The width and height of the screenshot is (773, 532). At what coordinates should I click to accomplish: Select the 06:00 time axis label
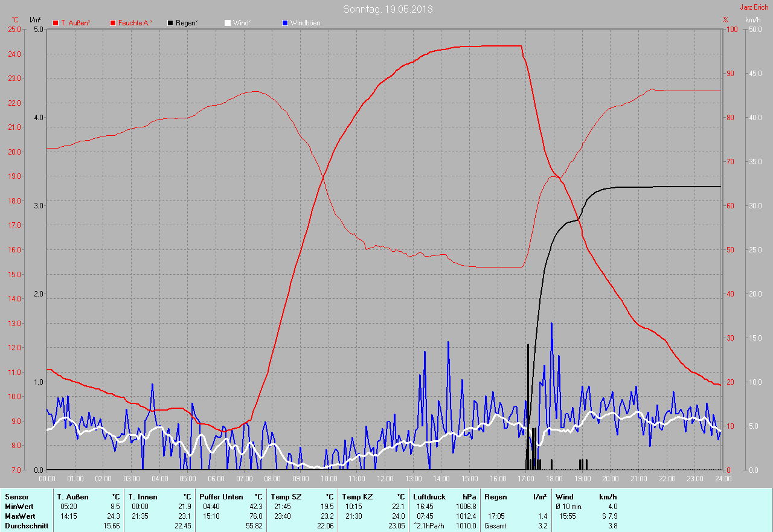click(216, 478)
